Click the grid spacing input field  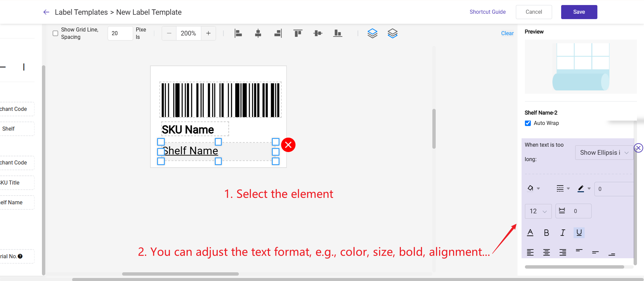tap(120, 33)
